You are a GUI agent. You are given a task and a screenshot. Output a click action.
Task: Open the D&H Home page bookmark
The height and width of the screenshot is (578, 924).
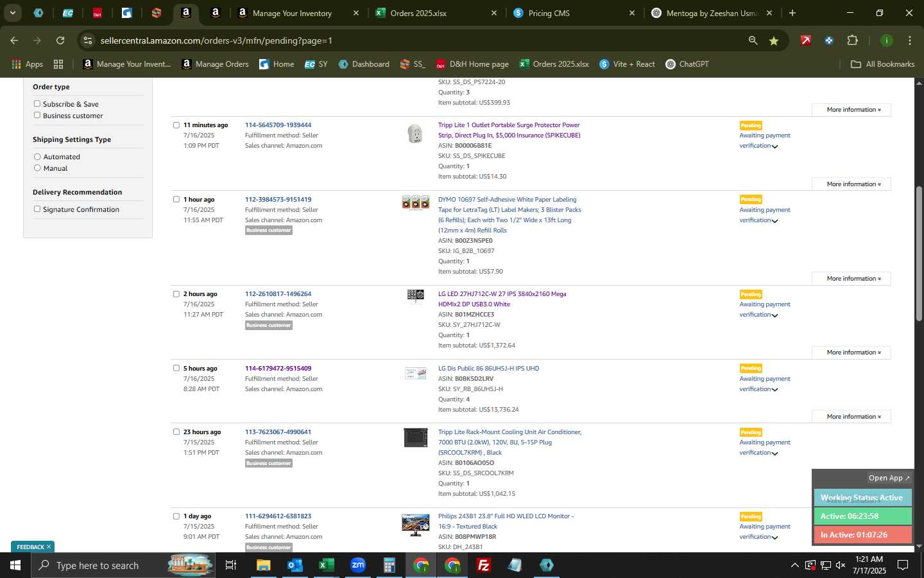(x=472, y=64)
